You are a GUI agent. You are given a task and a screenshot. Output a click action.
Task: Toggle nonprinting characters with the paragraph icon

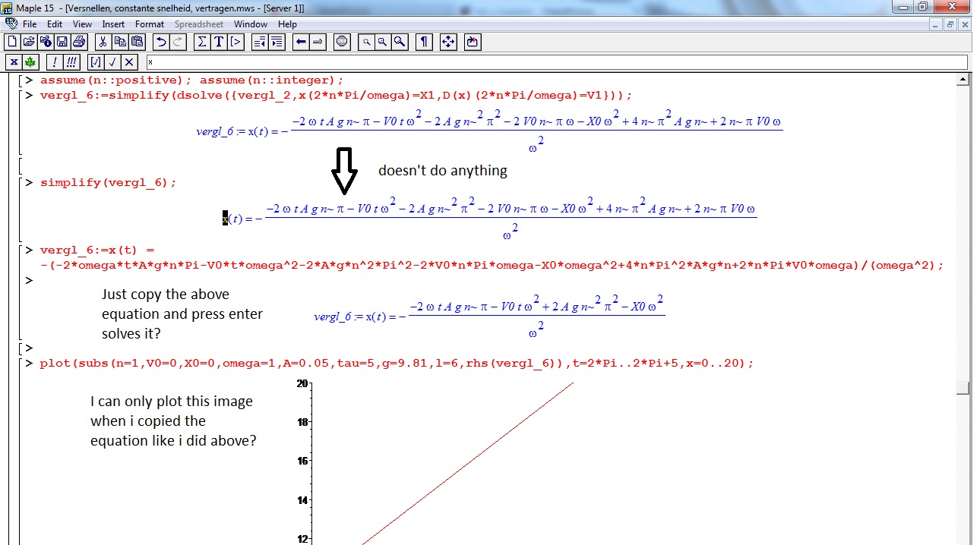pyautogui.click(x=424, y=42)
